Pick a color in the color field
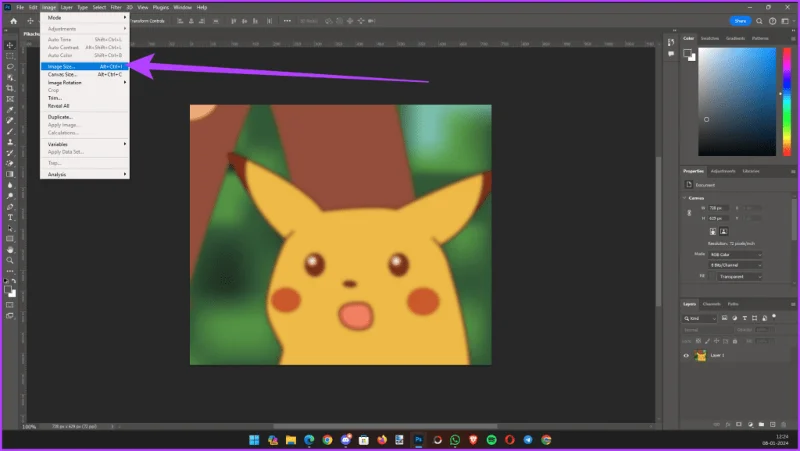The width and height of the screenshot is (800, 451). click(737, 102)
